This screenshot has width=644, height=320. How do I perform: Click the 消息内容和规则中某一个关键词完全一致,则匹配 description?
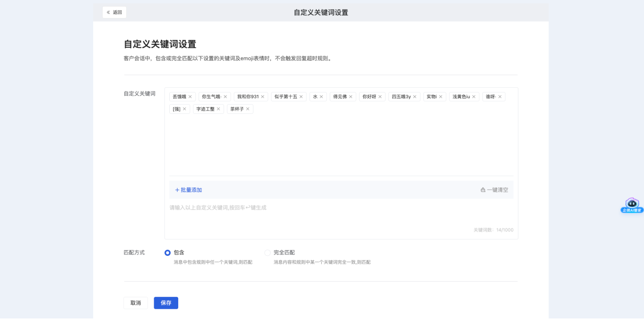pos(322,262)
